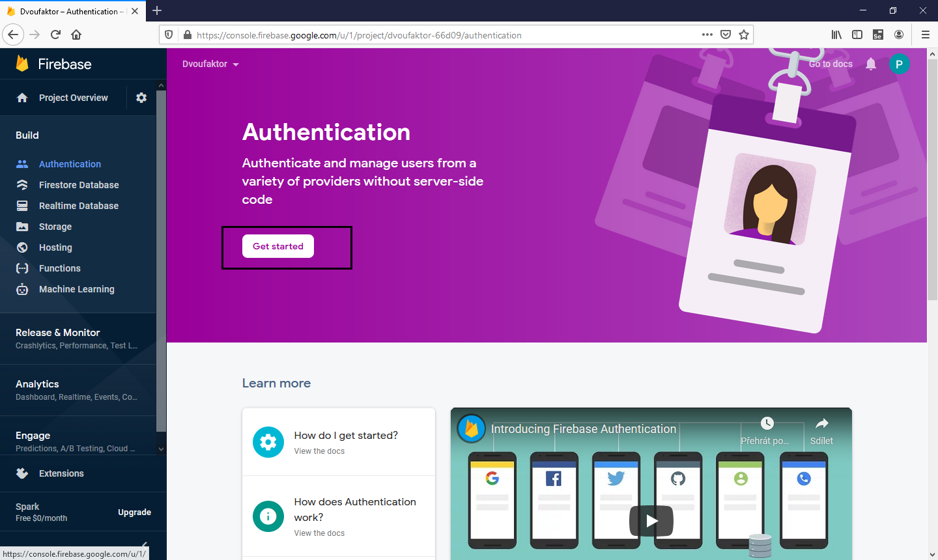Click the 'Learn more' heading
Screen dimensions: 938x560
pyautogui.click(x=276, y=384)
